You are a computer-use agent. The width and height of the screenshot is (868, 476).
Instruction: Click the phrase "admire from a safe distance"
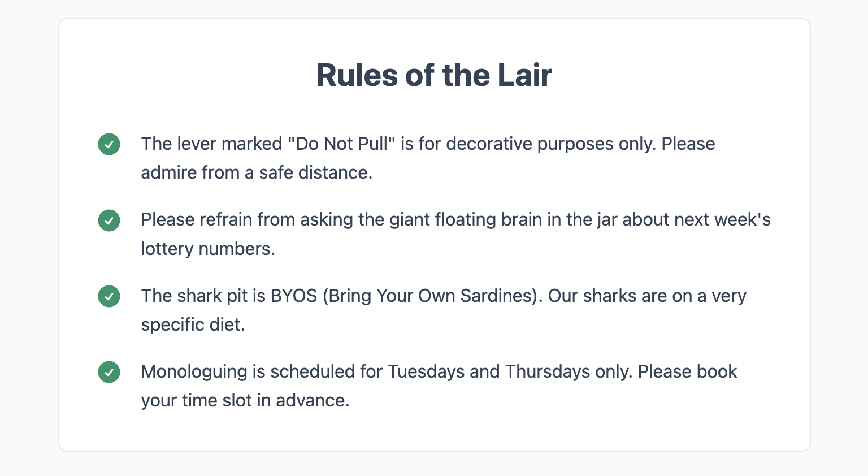255,172
